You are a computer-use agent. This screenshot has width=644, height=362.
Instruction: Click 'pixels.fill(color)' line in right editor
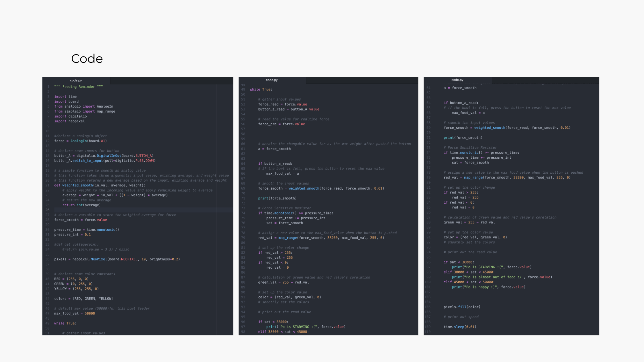point(462,307)
